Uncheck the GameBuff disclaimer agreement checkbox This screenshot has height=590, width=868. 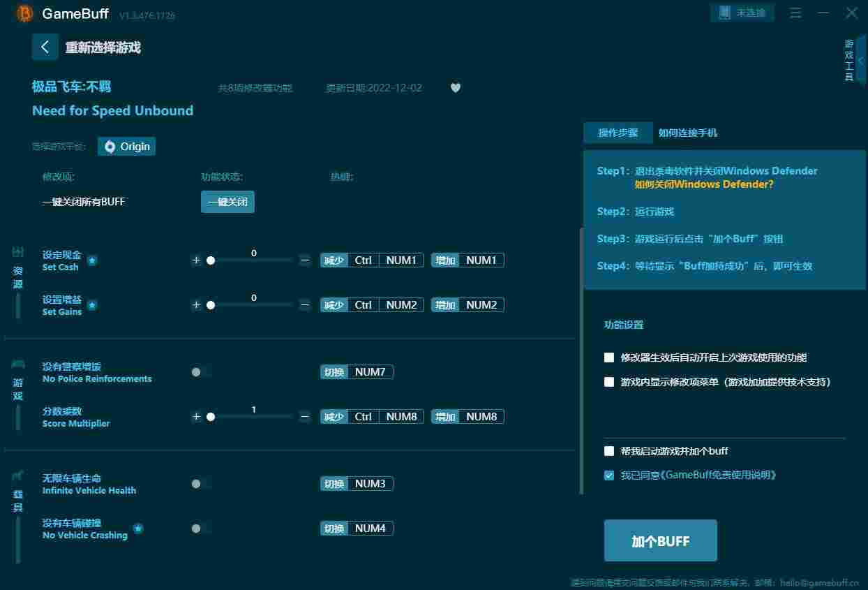point(609,475)
